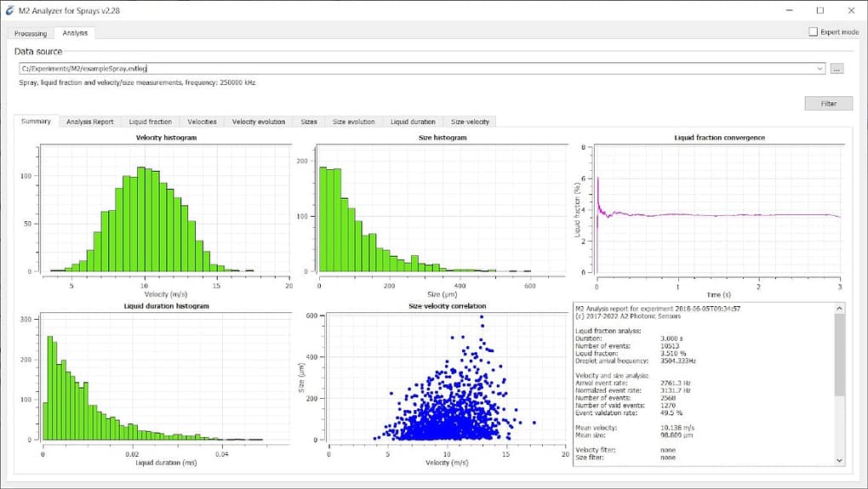The image size is (868, 489).
Task: Click the Velocity histogram plot
Action: point(166,210)
